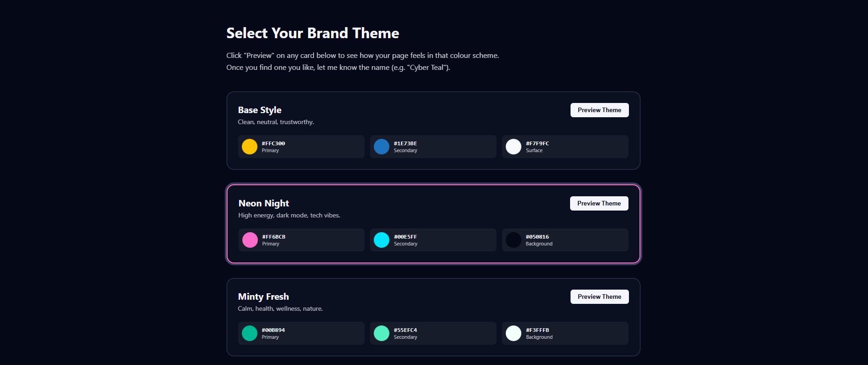Click the cyan #00E5FF secondary swatch
Screen dimensions: 868x365
click(381, 240)
